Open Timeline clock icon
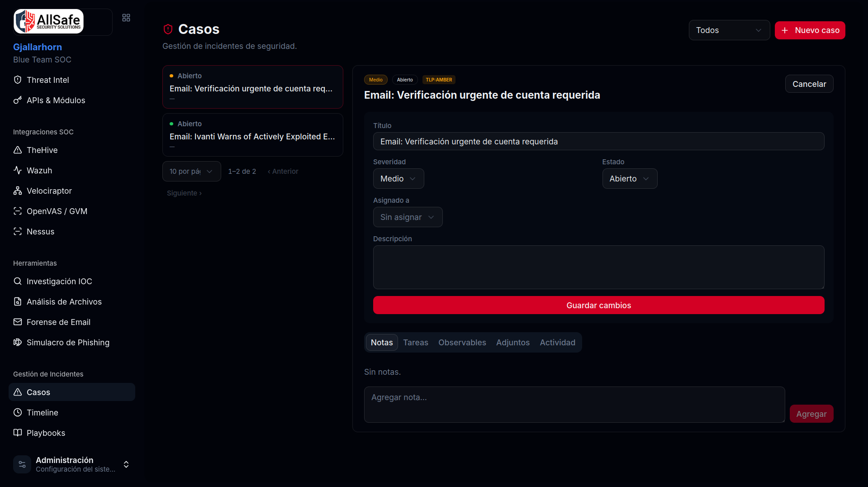This screenshot has height=487, width=868. 18,412
